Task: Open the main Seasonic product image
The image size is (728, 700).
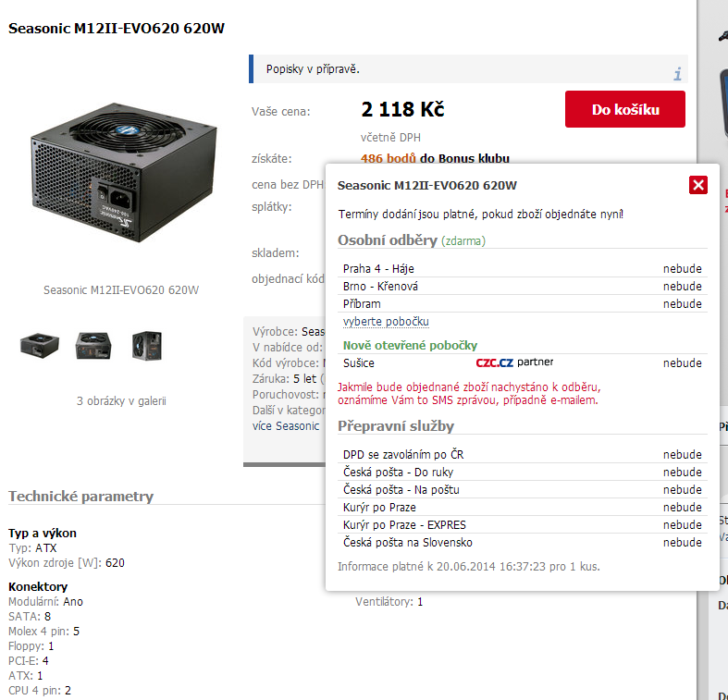Action: click(124, 172)
